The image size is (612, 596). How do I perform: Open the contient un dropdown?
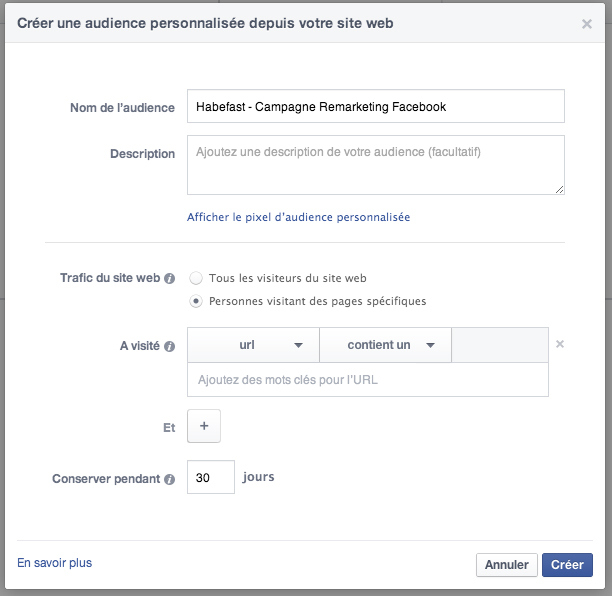(385, 345)
